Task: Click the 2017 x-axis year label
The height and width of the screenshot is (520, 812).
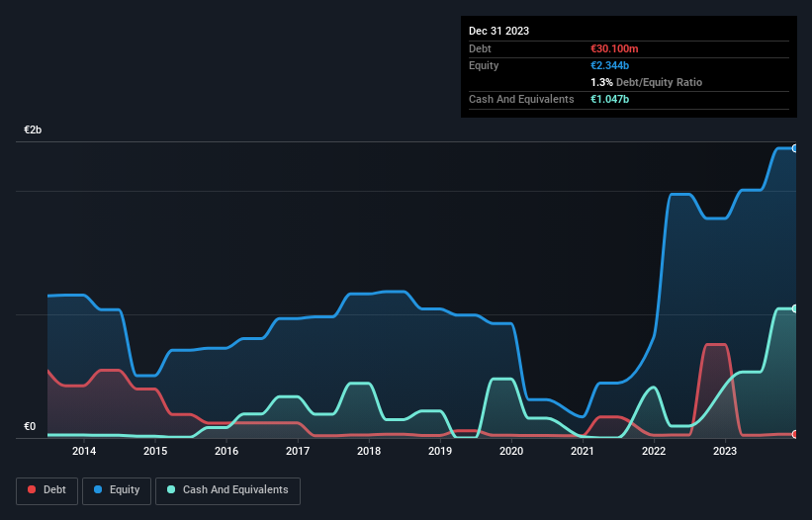Action: click(x=298, y=451)
